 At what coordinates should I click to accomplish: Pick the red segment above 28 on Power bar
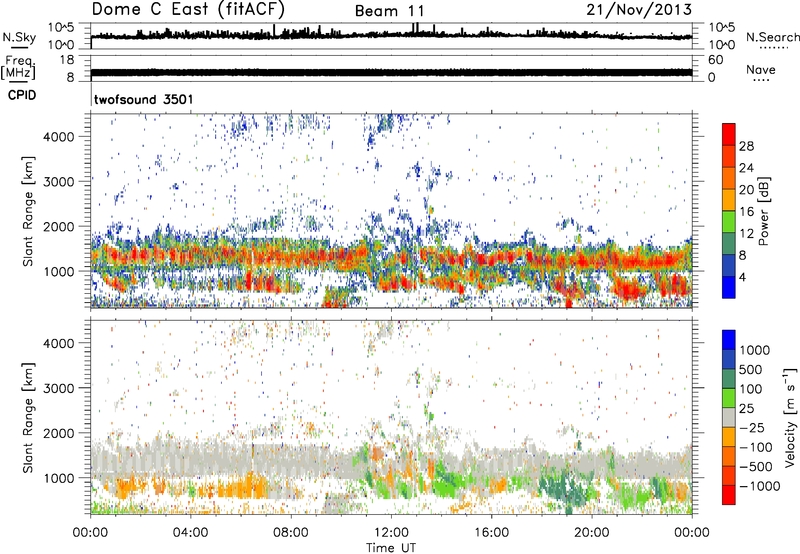tap(729, 134)
